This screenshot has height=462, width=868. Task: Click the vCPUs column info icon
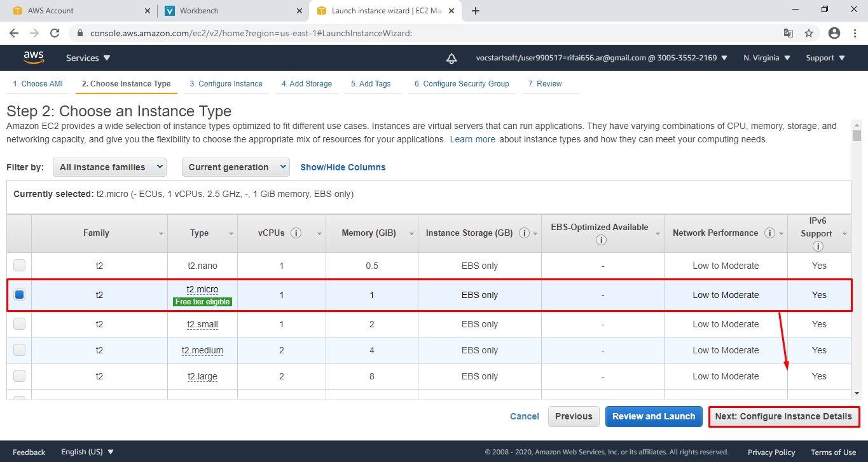click(x=296, y=233)
